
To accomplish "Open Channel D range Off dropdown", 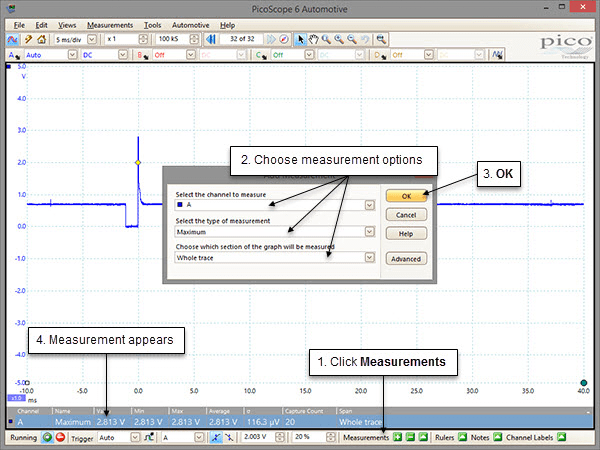I will point(429,55).
